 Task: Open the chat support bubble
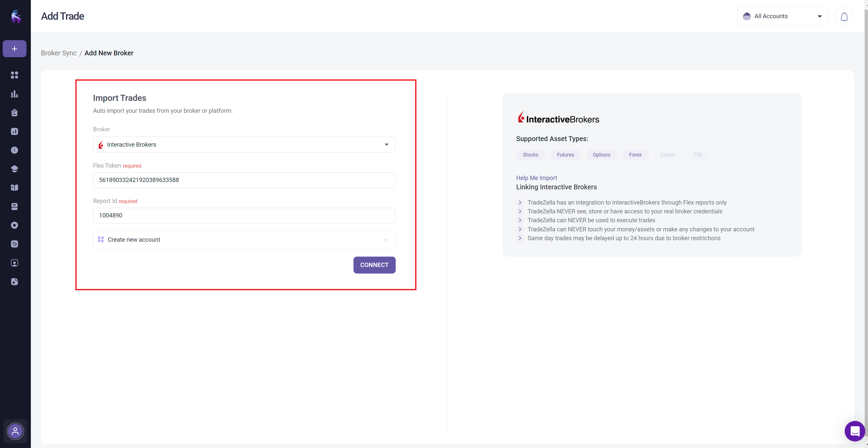pos(855,431)
